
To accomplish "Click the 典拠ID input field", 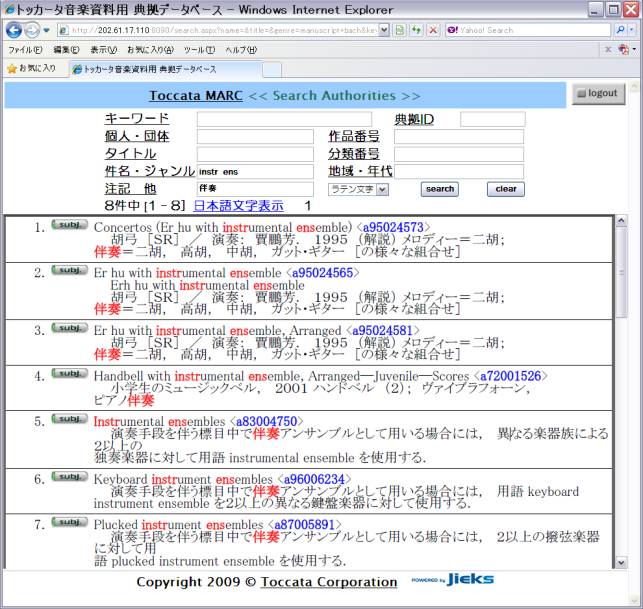I will tap(493, 119).
